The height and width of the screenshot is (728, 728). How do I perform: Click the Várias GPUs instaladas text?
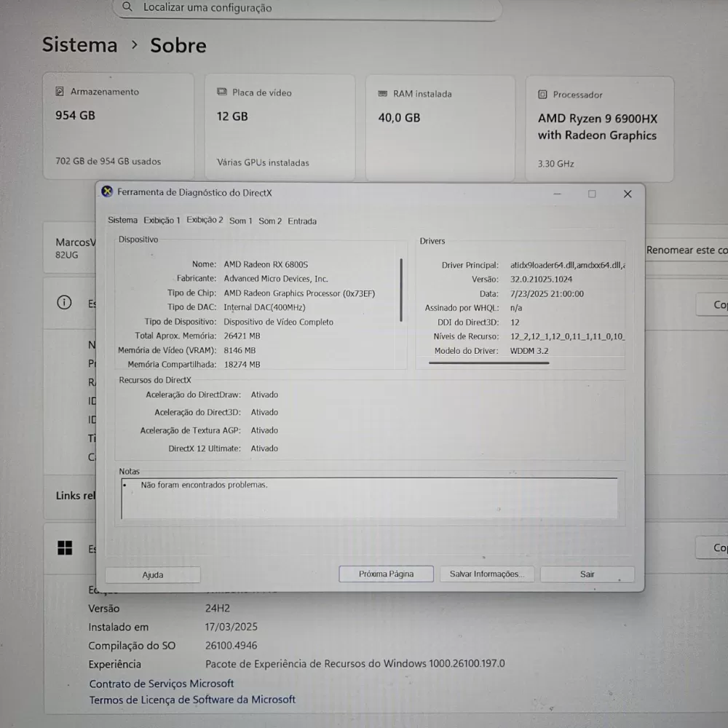263,162
